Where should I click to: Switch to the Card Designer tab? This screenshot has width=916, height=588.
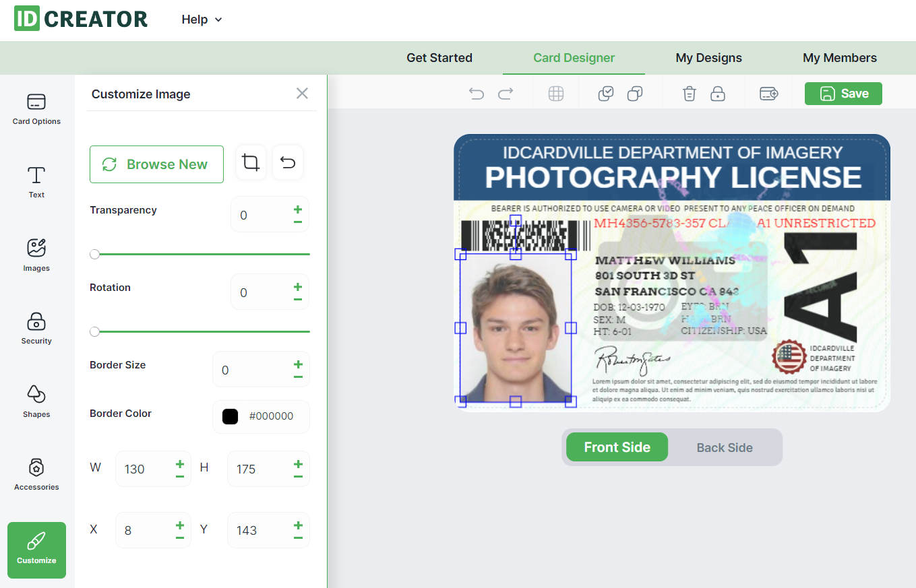(574, 58)
